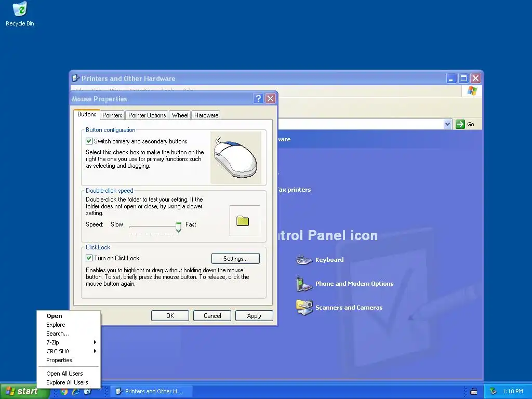Click the yellow test folder icon
Viewport: 532px width, 399px height.
pos(243,221)
